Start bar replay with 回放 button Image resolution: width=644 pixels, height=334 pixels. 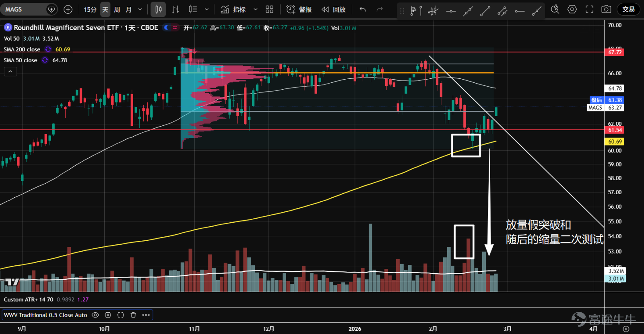pos(334,9)
